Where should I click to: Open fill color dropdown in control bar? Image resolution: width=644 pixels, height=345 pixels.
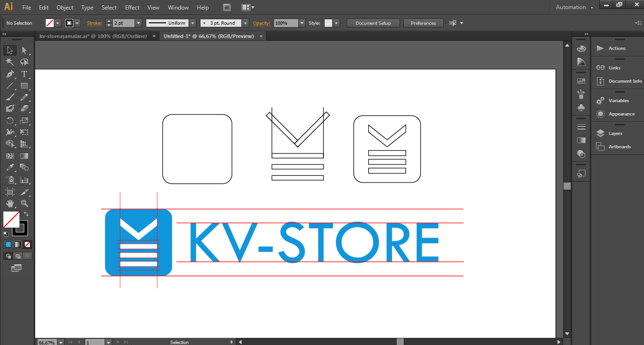click(x=58, y=23)
